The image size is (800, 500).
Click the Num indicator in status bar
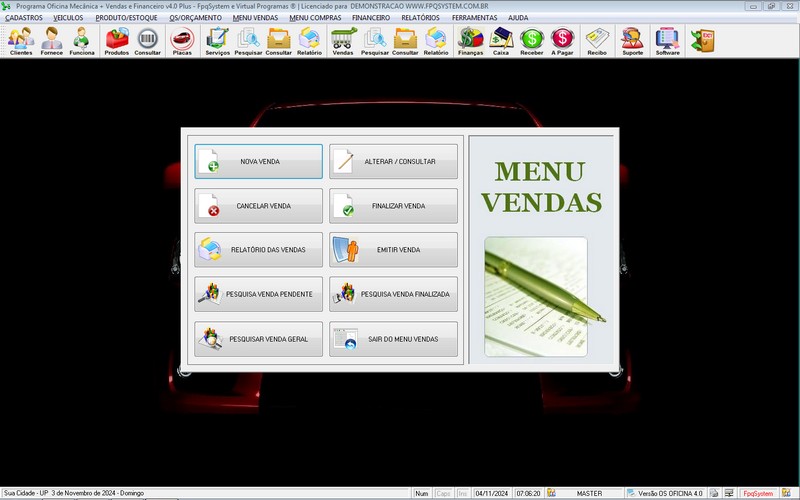pyautogui.click(x=421, y=493)
